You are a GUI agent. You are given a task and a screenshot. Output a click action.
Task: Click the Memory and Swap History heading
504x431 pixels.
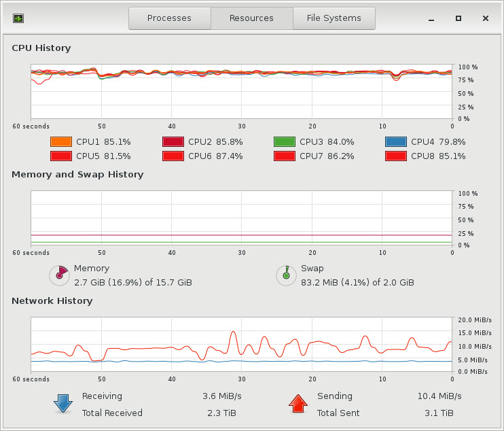77,174
